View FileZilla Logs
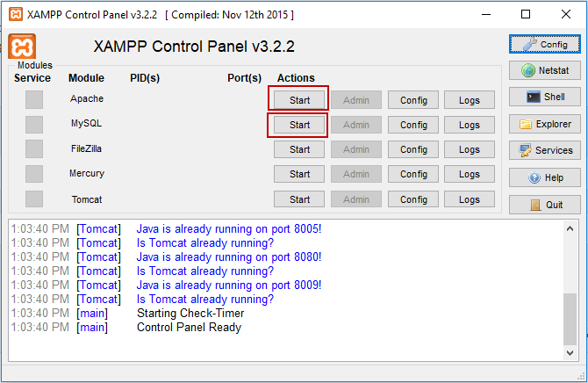The height and width of the screenshot is (383, 588). (470, 149)
